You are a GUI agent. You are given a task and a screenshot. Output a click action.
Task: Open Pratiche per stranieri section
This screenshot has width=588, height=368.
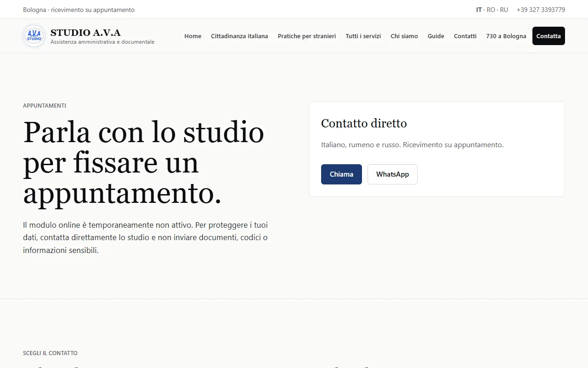click(307, 36)
